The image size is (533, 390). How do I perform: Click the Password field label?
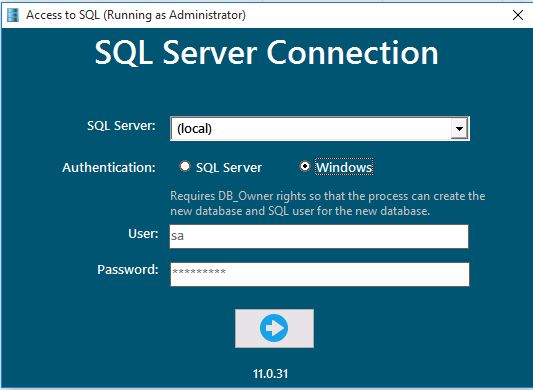[x=128, y=270]
